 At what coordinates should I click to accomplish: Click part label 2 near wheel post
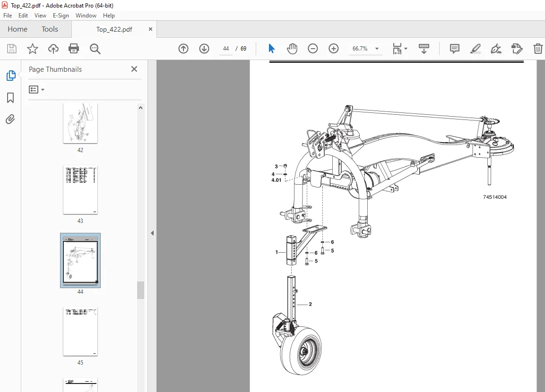tap(310, 304)
